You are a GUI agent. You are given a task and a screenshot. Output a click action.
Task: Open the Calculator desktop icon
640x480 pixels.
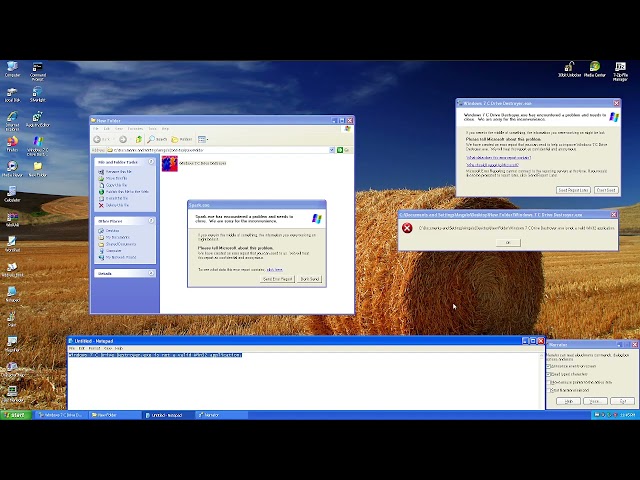click(x=12, y=194)
